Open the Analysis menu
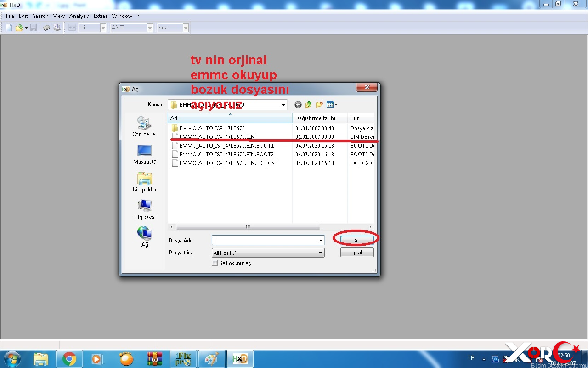Screen dimensions: 588x368 point(79,16)
